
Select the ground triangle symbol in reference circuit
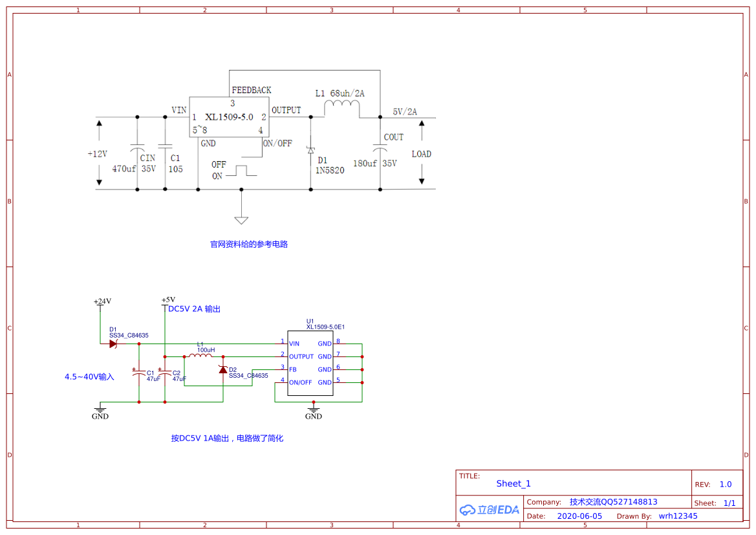pos(241,221)
